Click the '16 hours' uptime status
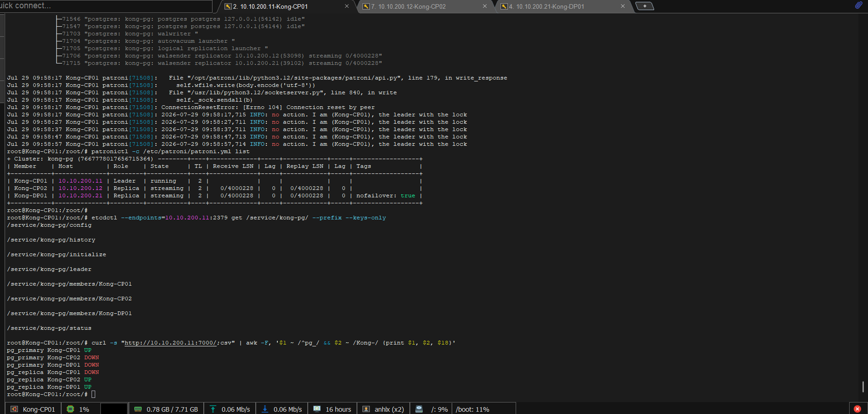 (x=338, y=409)
